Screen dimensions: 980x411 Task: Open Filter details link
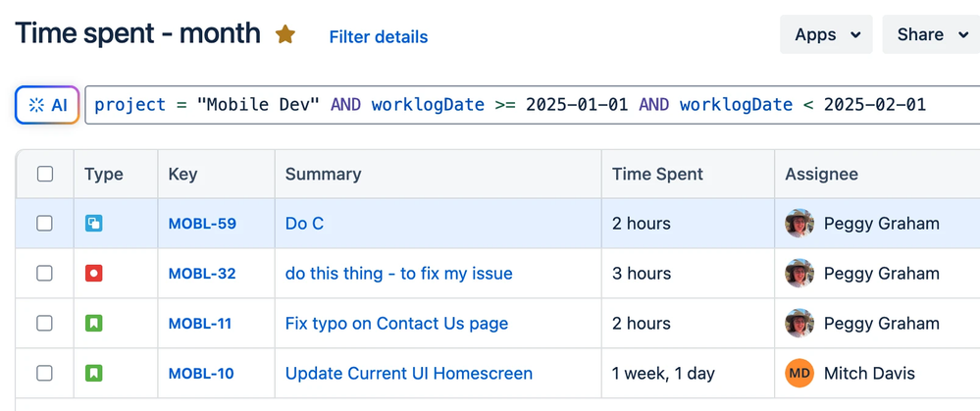click(378, 37)
